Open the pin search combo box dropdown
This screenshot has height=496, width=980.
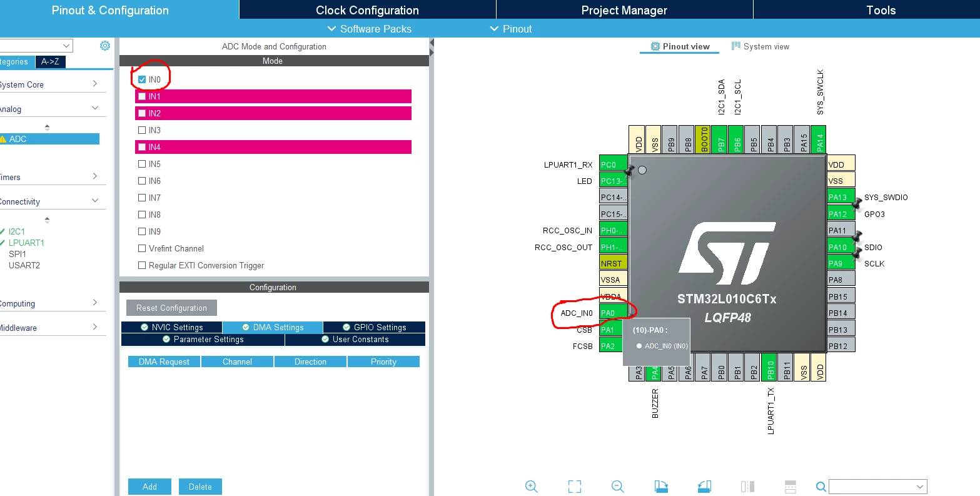tap(920, 487)
